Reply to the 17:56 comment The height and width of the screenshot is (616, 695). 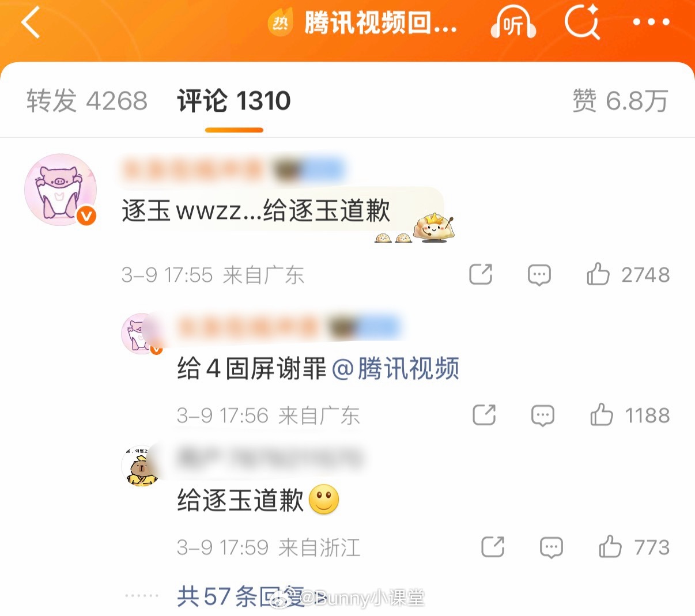[543, 415]
